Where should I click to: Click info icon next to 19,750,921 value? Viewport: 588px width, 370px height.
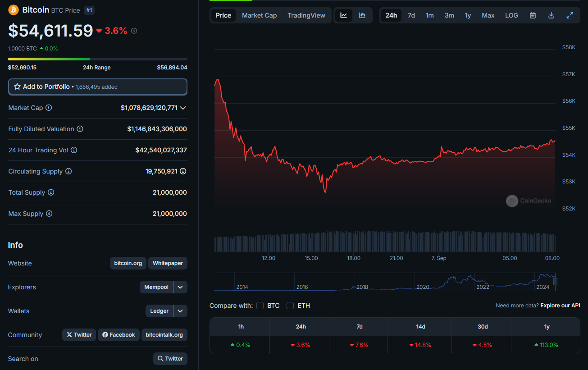(x=183, y=171)
